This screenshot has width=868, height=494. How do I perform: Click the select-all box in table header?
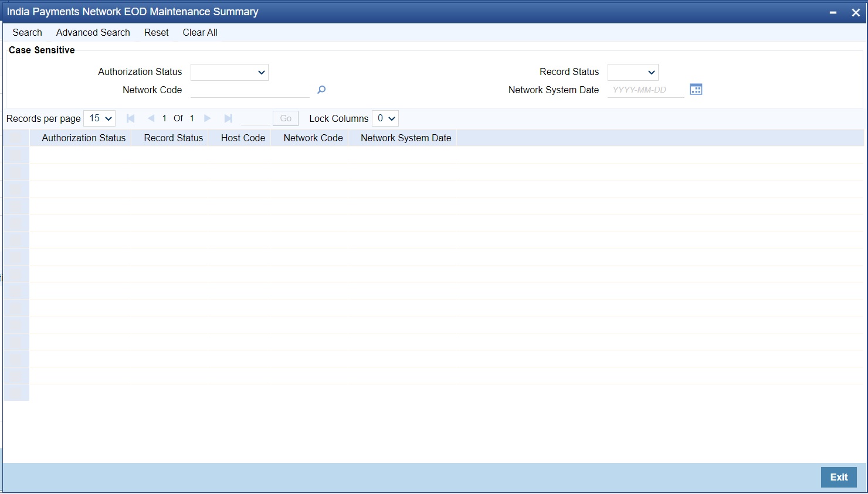(16, 138)
